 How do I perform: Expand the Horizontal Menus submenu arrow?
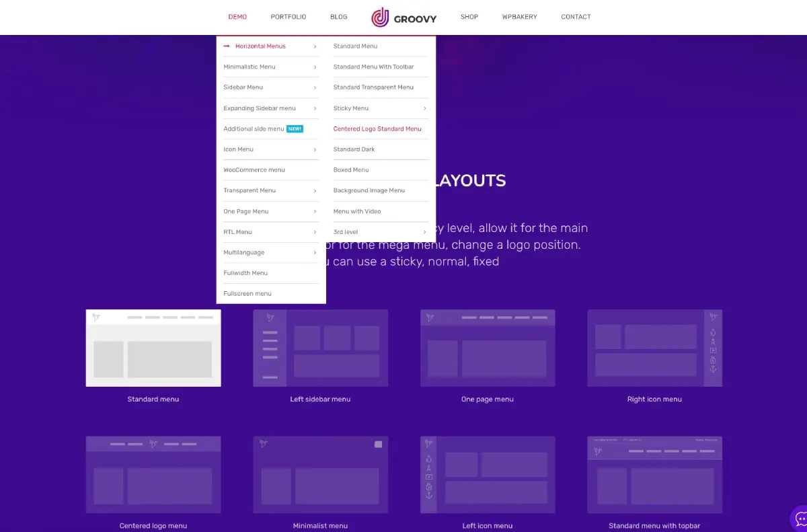[315, 46]
